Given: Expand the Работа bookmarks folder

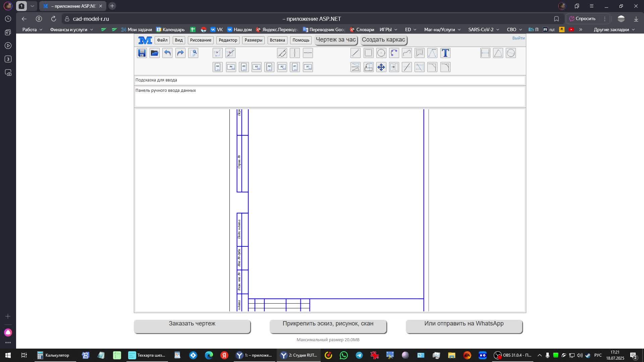Looking at the screenshot, I should [32, 29].
